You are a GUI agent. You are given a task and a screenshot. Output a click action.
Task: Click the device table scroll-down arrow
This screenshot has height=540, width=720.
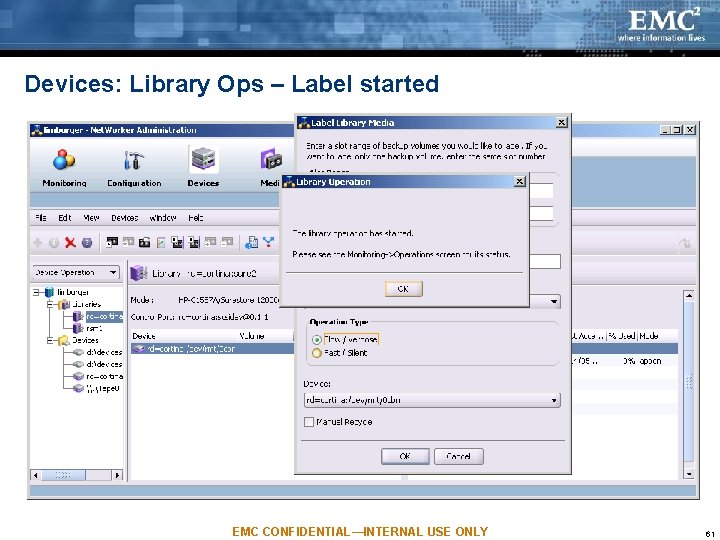tap(689, 473)
